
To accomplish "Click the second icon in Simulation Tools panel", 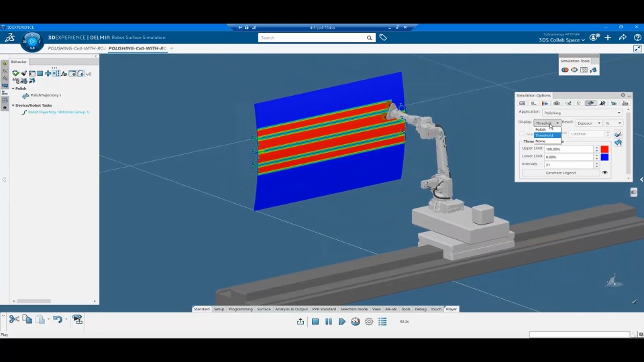I will click(574, 70).
